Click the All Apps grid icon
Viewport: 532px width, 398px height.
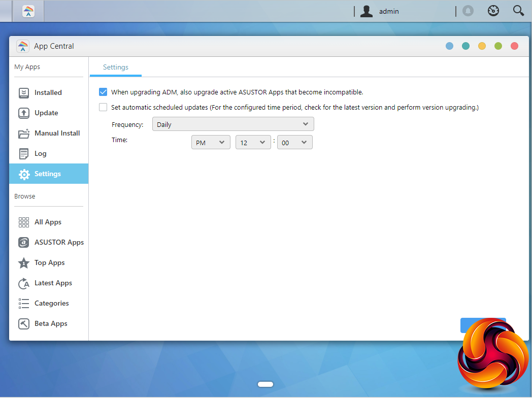pos(24,222)
